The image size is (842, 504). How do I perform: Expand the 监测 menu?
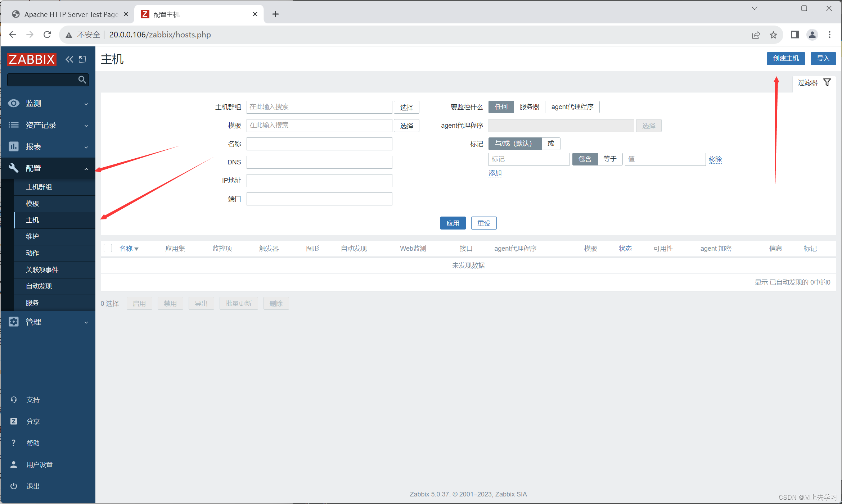tap(86, 104)
